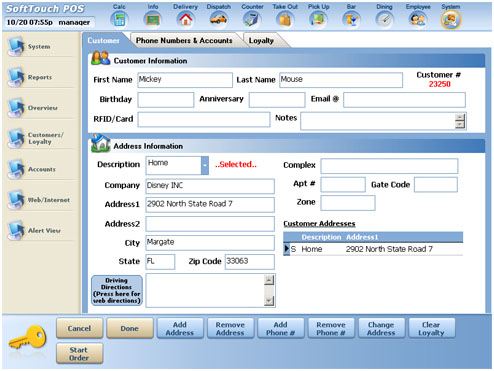Open the Info chalkboard icon

pyautogui.click(x=153, y=19)
